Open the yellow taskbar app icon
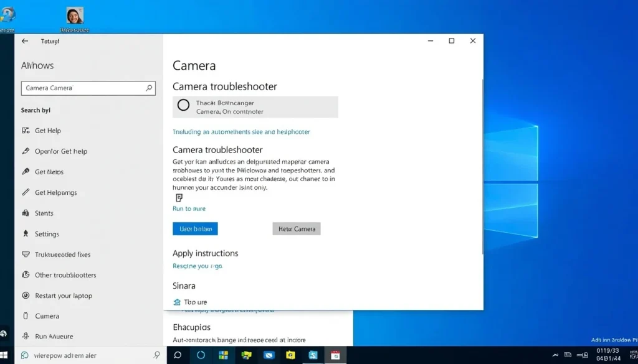Image resolution: width=638 pixels, height=364 pixels. coord(290,355)
